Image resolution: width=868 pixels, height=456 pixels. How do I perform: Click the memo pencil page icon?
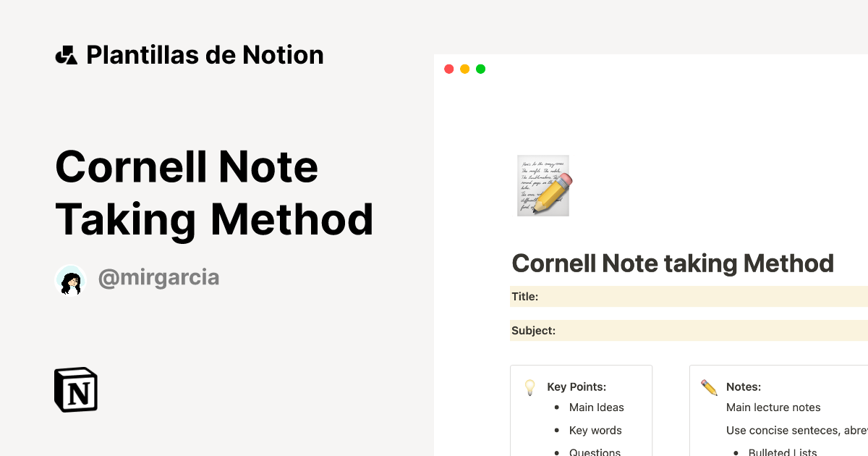[x=544, y=185]
